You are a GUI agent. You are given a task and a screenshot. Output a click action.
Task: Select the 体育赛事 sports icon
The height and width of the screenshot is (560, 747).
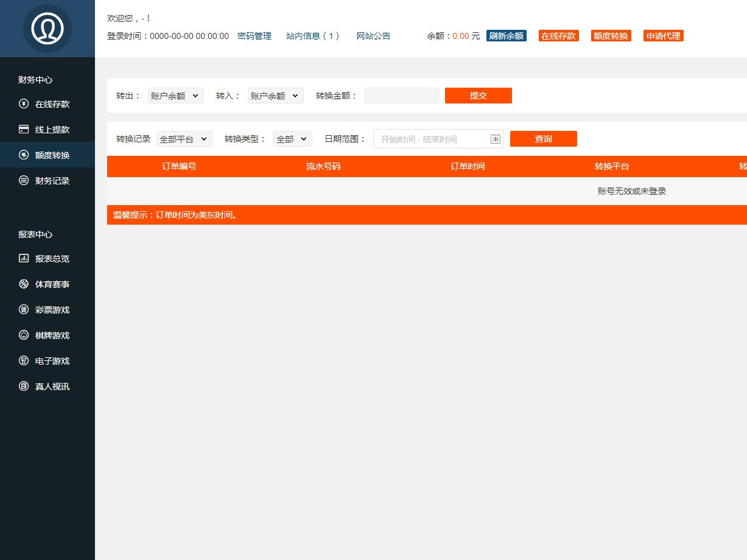point(23,284)
